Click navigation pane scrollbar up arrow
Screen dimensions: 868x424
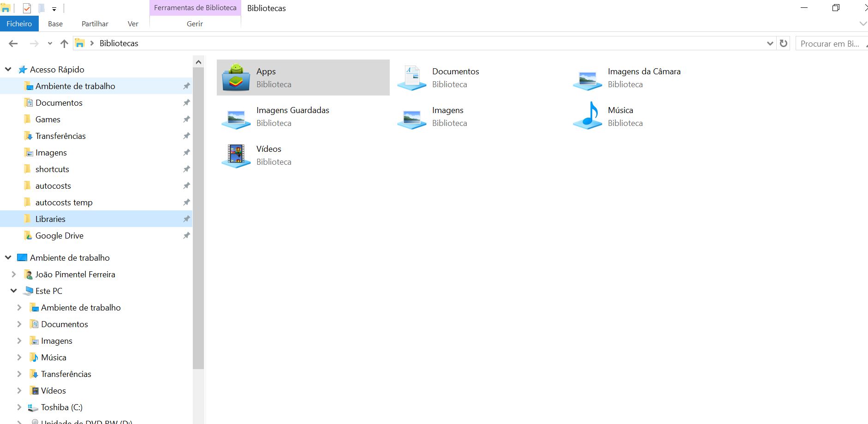pyautogui.click(x=198, y=62)
